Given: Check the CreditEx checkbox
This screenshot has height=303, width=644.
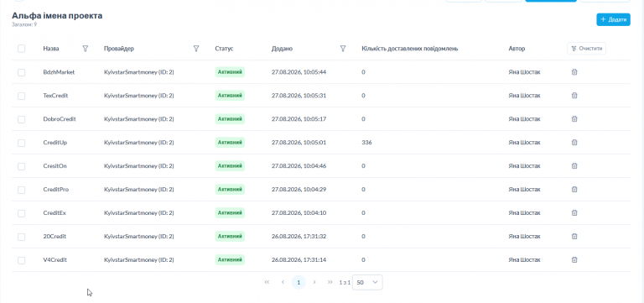Looking at the screenshot, I should (x=21, y=213).
